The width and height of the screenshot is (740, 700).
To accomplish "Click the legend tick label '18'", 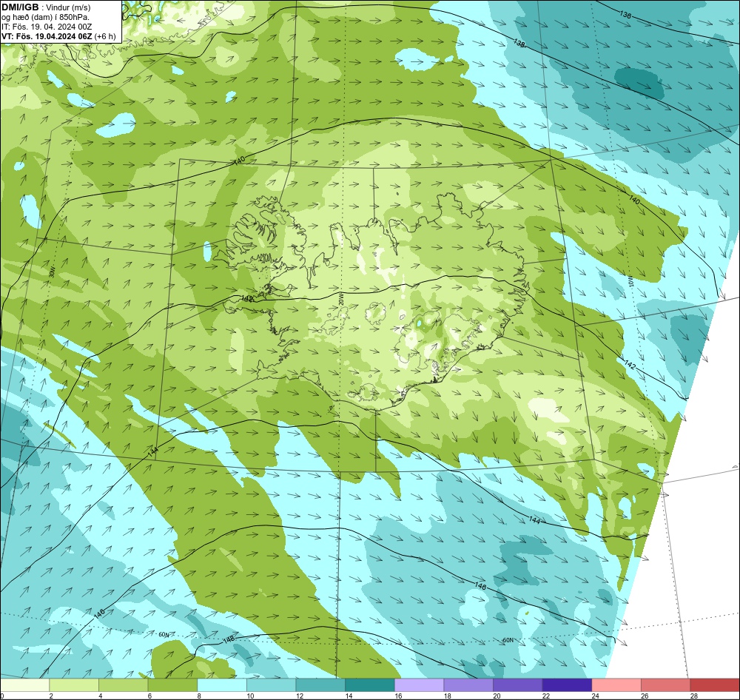I will click(x=448, y=696).
